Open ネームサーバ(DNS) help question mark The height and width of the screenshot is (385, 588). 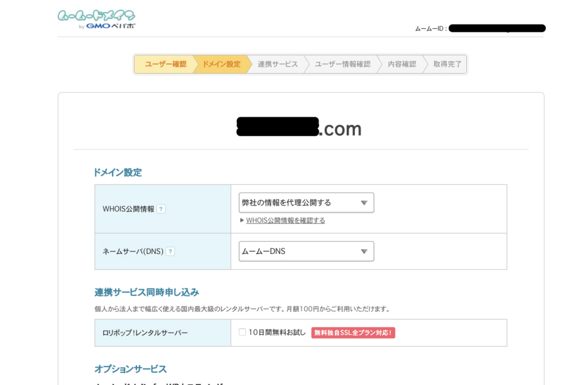170,252
